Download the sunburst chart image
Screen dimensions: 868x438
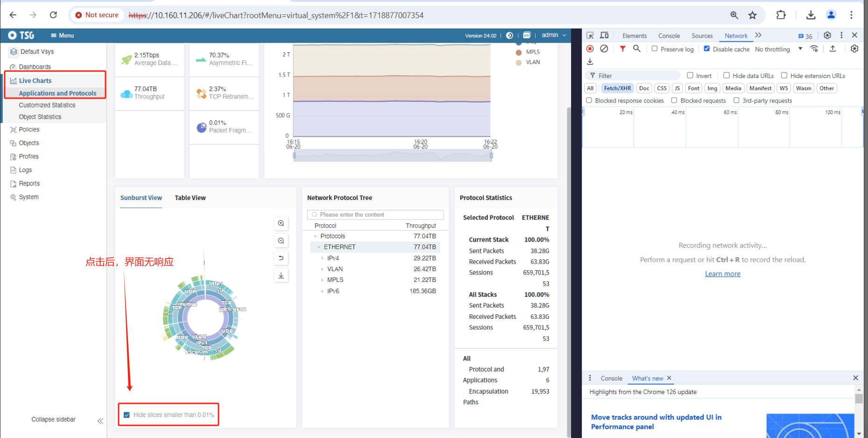click(x=281, y=276)
